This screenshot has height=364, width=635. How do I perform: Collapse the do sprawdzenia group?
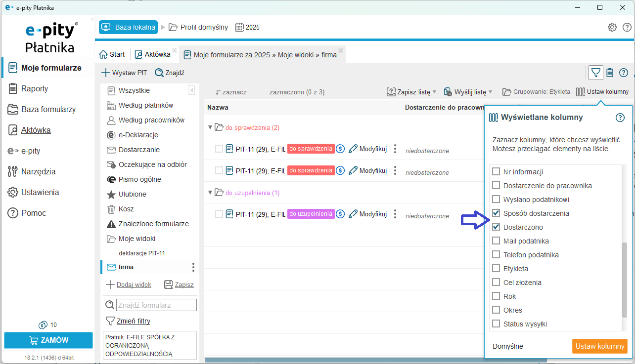point(210,127)
